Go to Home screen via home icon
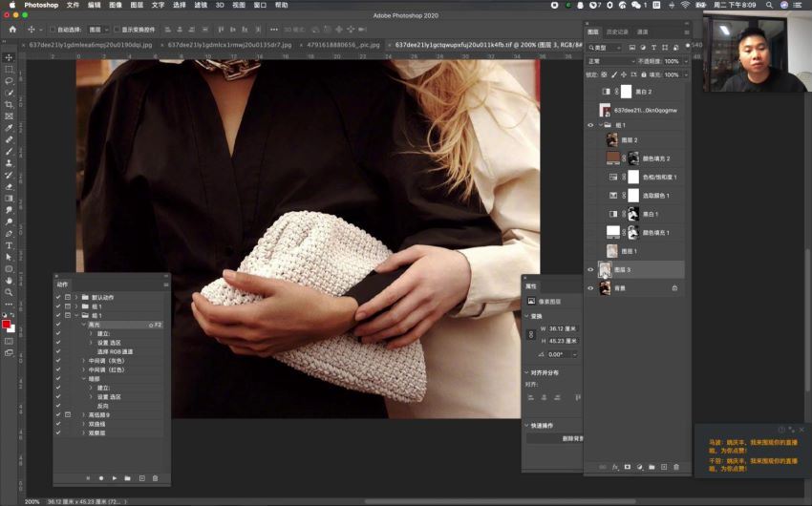The width and height of the screenshot is (812, 506). tap(12, 30)
